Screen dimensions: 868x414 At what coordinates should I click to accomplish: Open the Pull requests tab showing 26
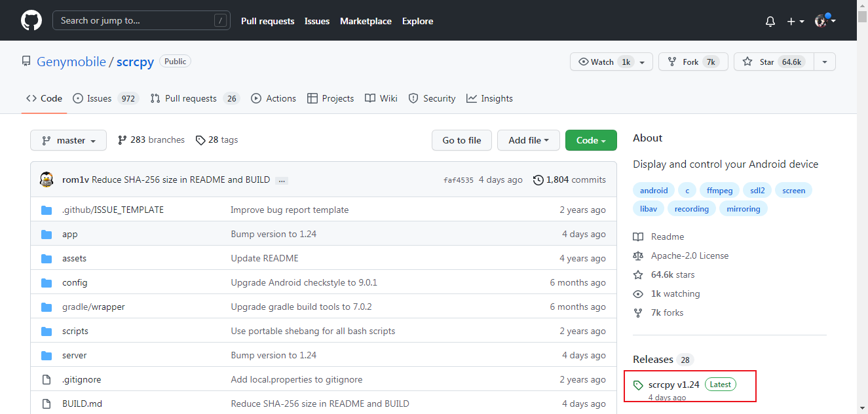(x=195, y=98)
